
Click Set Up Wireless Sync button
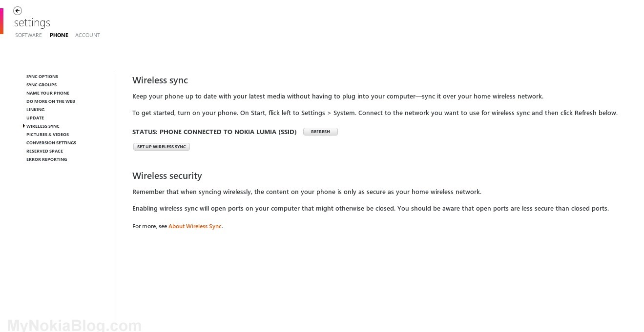point(161,147)
